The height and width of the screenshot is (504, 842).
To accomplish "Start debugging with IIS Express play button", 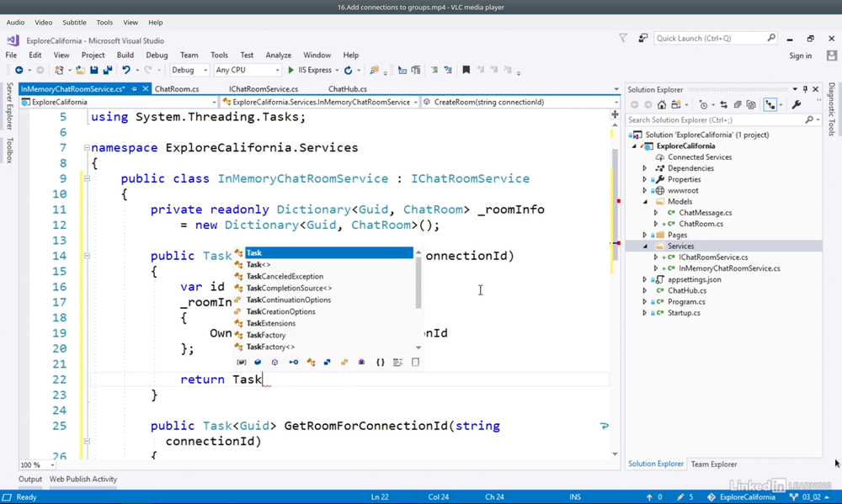I will (x=290, y=71).
